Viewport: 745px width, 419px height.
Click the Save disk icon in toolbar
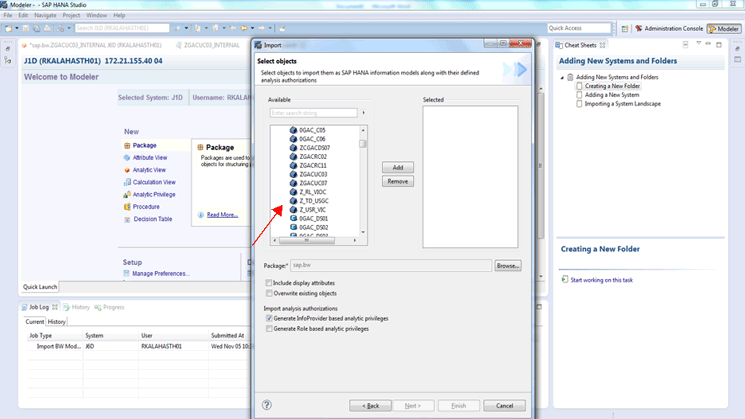[26, 29]
